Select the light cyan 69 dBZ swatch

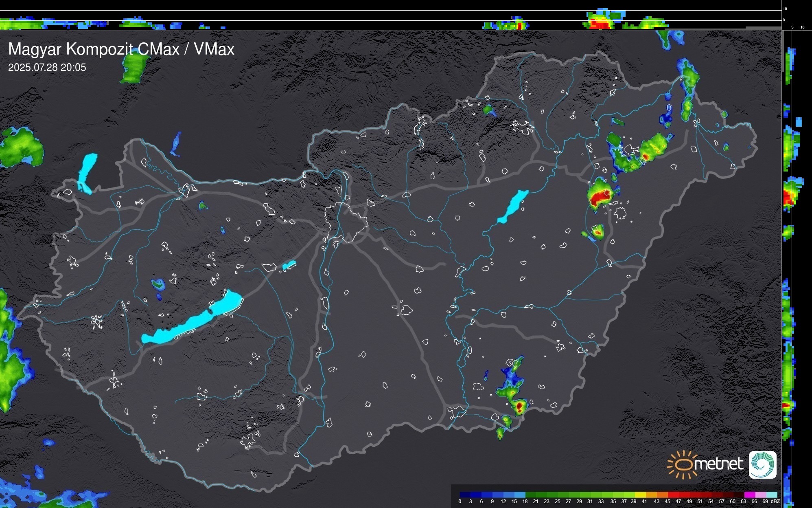coord(771,495)
